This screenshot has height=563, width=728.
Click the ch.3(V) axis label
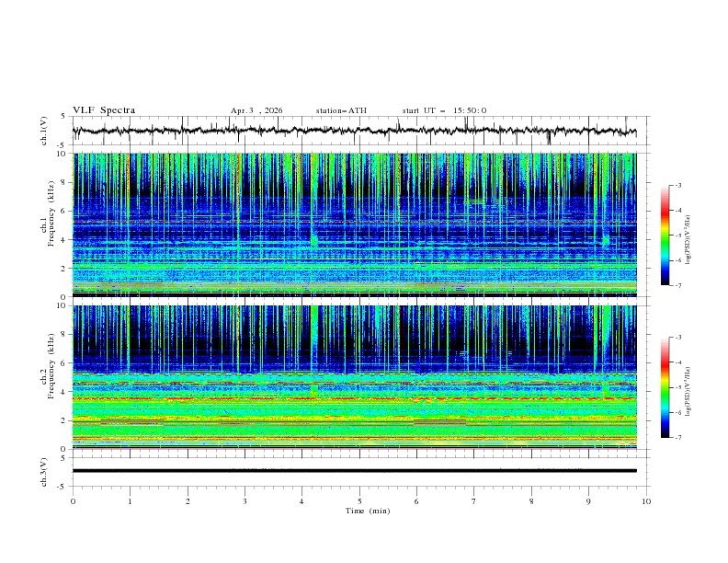point(45,470)
